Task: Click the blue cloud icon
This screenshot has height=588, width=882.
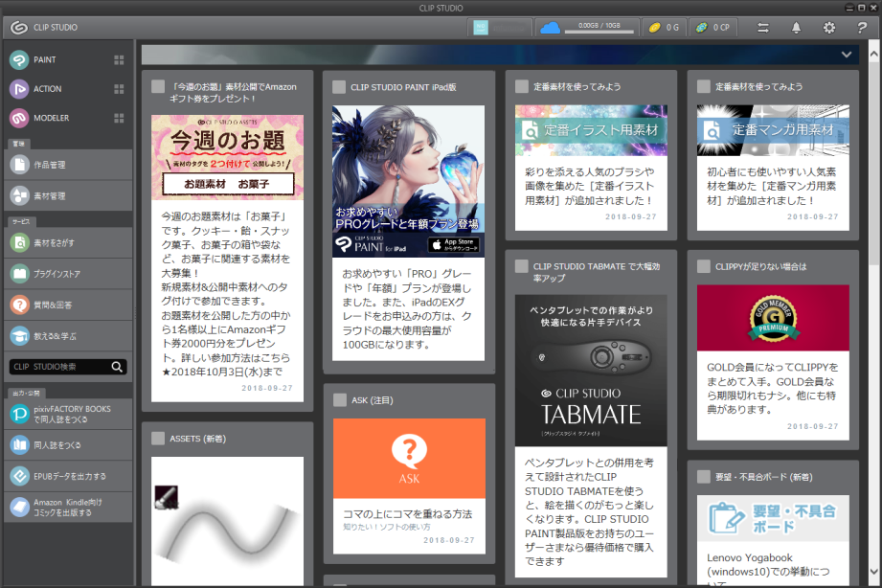Action: [550, 27]
